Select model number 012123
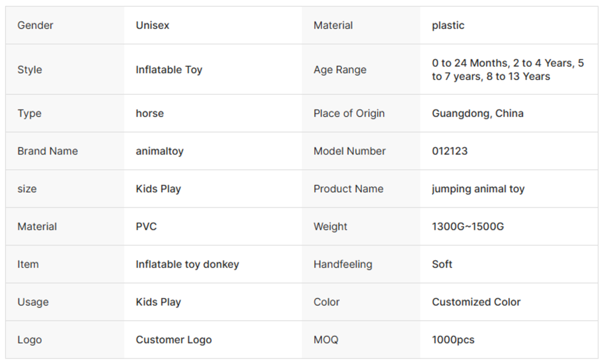This screenshot has width=603, height=364. [450, 151]
